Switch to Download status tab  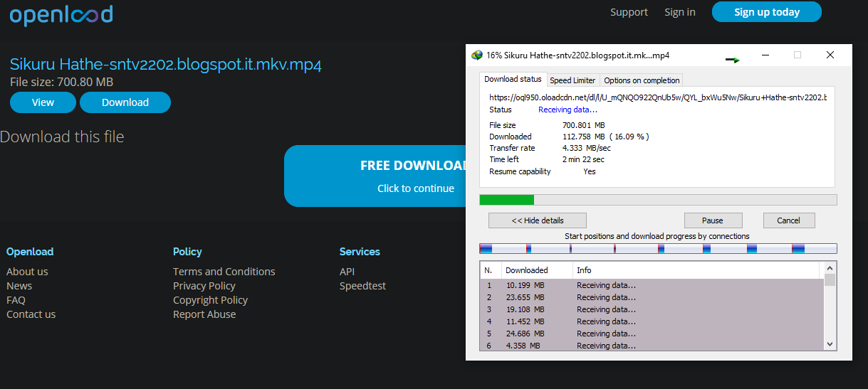(x=513, y=80)
